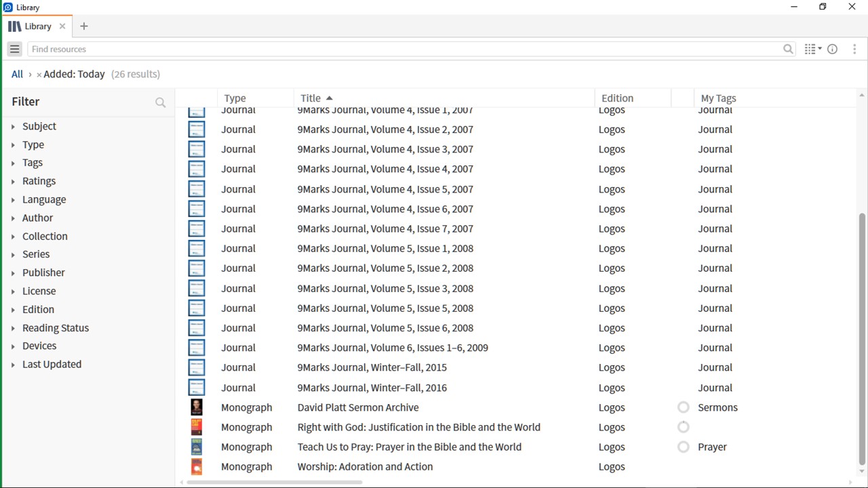Image resolution: width=868 pixels, height=488 pixels.
Task: Click journal icon for Volume 5, Issue 5
Action: 197,308
